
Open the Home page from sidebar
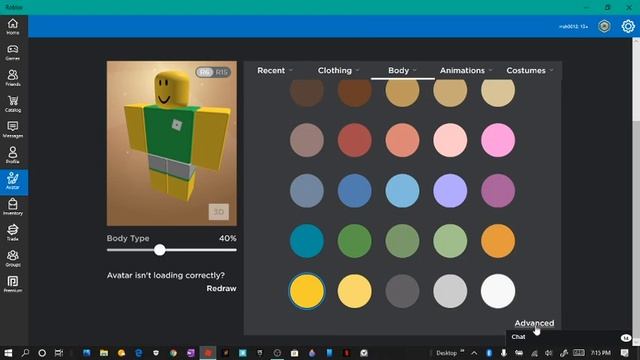point(13,26)
